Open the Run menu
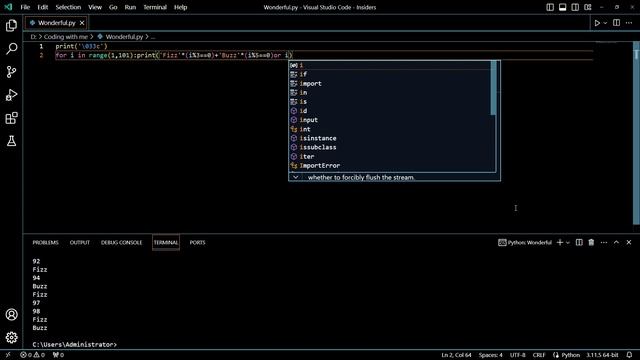This screenshot has height=360, width=640. click(130, 7)
